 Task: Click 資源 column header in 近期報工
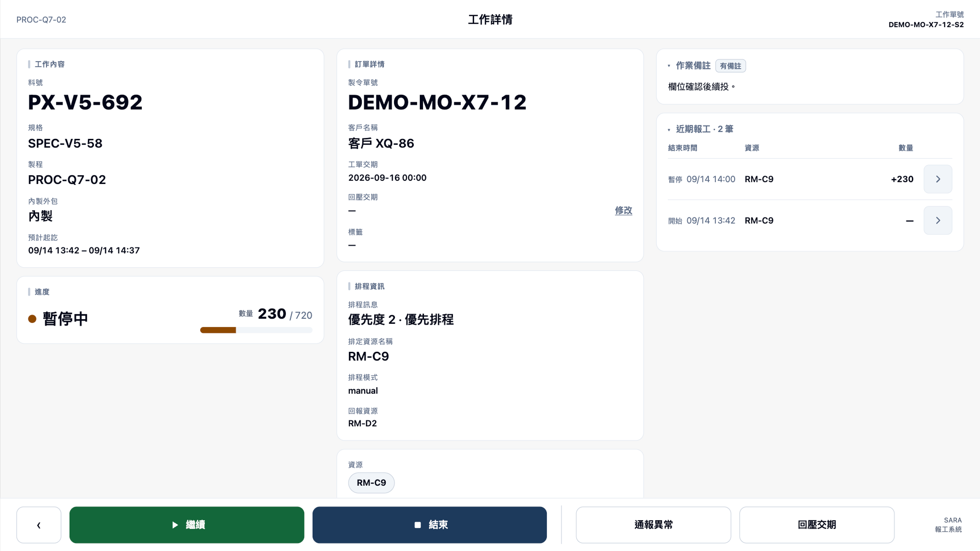point(752,148)
